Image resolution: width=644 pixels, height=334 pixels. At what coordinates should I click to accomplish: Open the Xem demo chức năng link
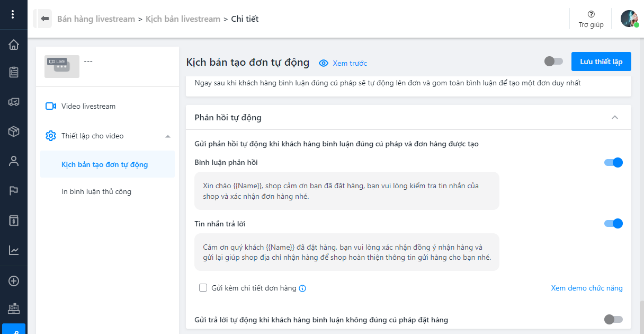point(587,288)
